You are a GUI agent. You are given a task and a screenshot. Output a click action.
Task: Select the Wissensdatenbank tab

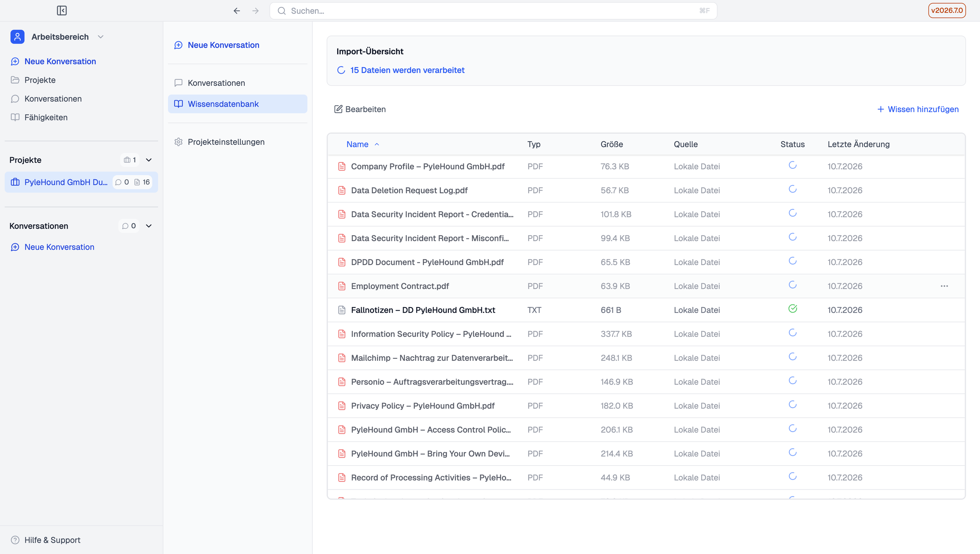point(237,104)
